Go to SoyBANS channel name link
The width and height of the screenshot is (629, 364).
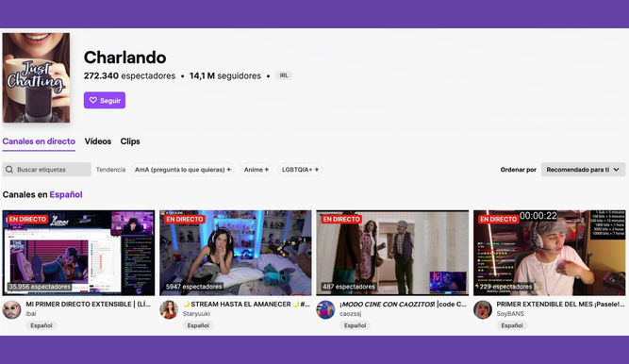click(510, 314)
